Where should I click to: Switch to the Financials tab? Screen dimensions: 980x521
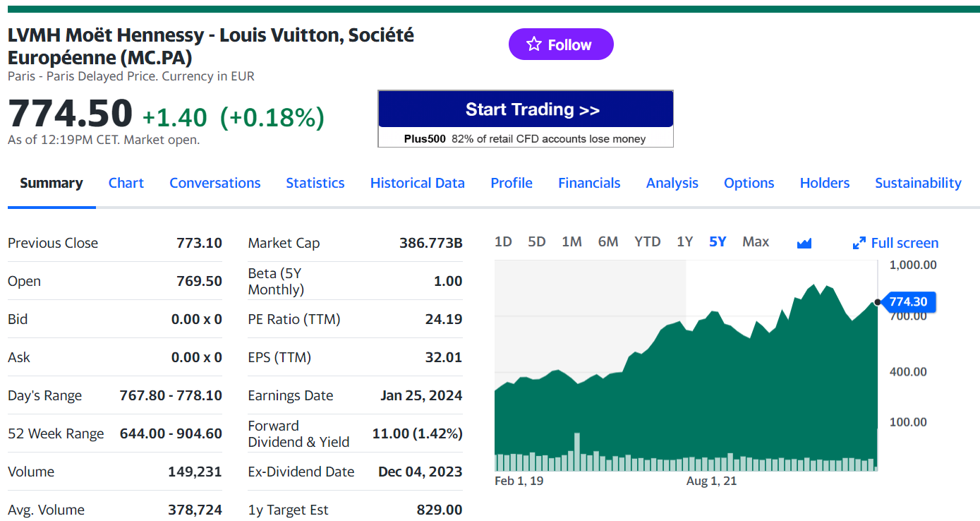tap(589, 183)
